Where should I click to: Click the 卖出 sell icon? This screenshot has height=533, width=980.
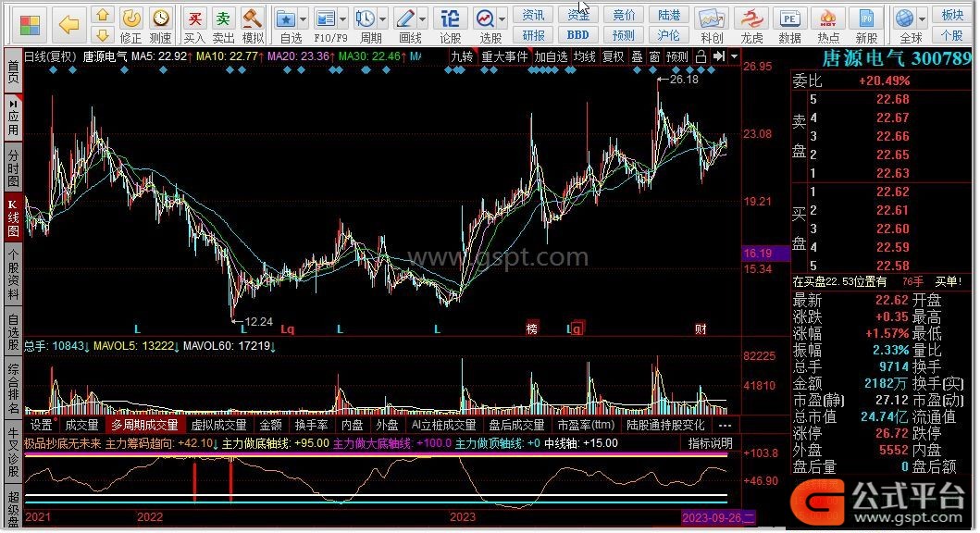[223, 19]
